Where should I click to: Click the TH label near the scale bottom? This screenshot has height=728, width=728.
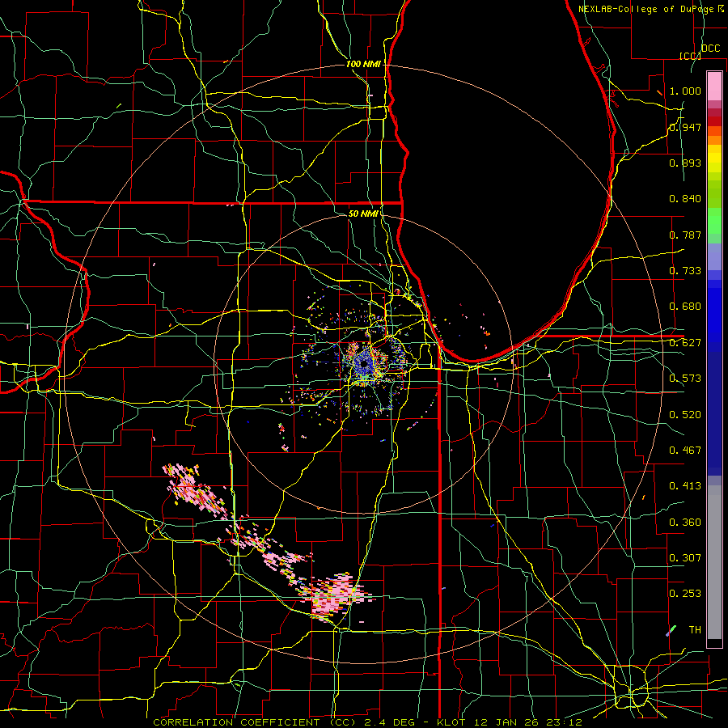[695, 630]
